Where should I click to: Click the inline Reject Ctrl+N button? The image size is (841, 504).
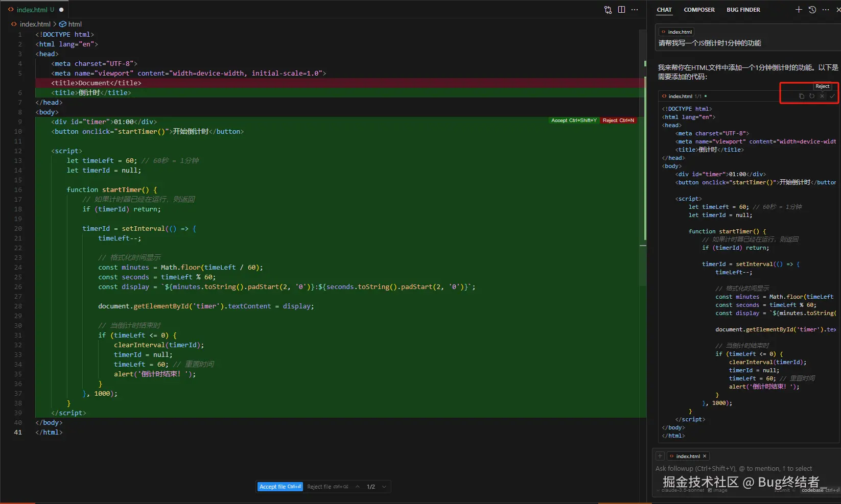click(618, 121)
